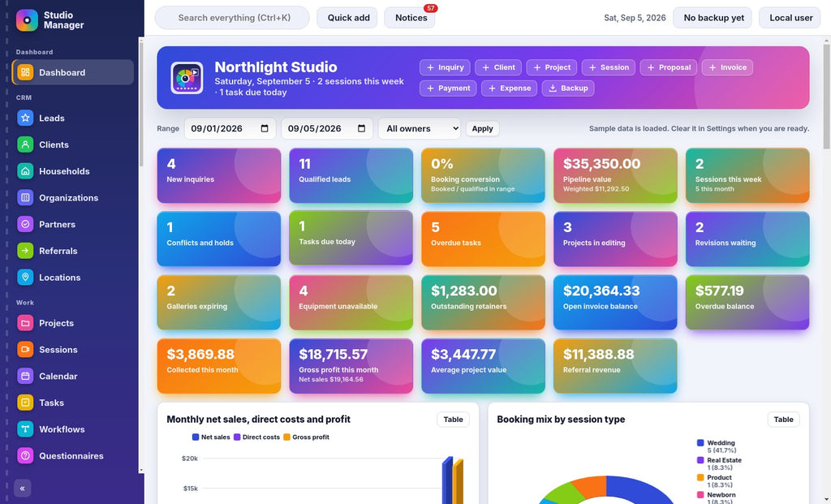Image resolution: width=831 pixels, height=504 pixels.
Task: Click the Product legend color swatch
Action: [700, 477]
